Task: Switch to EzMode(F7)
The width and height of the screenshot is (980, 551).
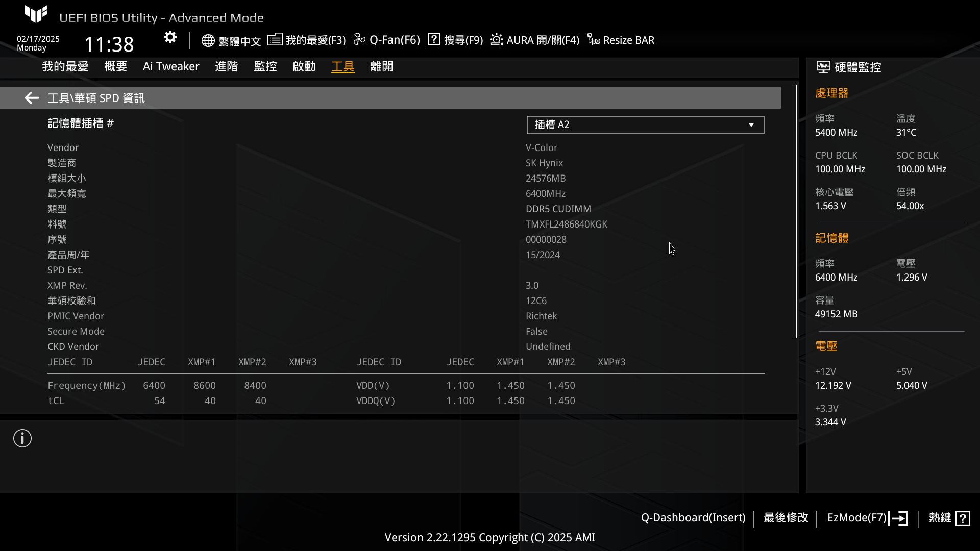Action: [857, 518]
